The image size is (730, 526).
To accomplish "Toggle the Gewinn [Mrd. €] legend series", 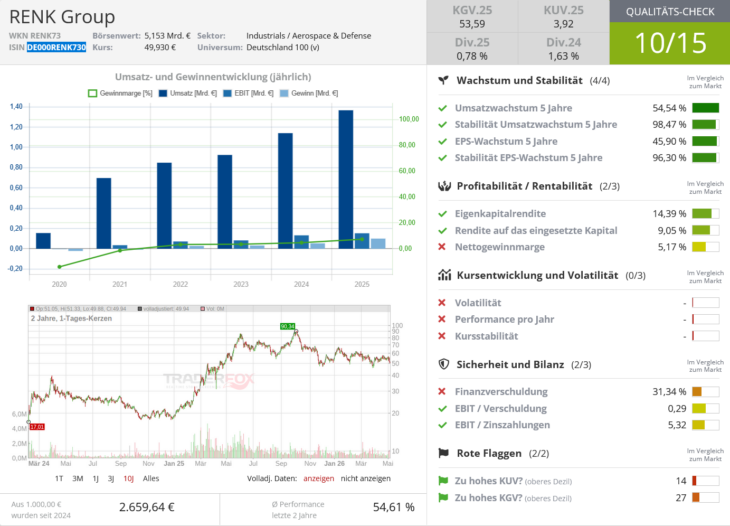I will [x=309, y=93].
